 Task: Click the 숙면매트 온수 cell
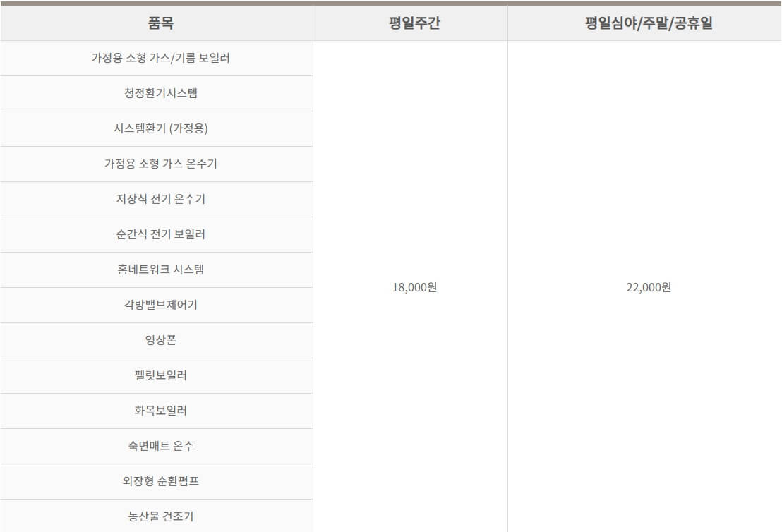click(x=157, y=446)
